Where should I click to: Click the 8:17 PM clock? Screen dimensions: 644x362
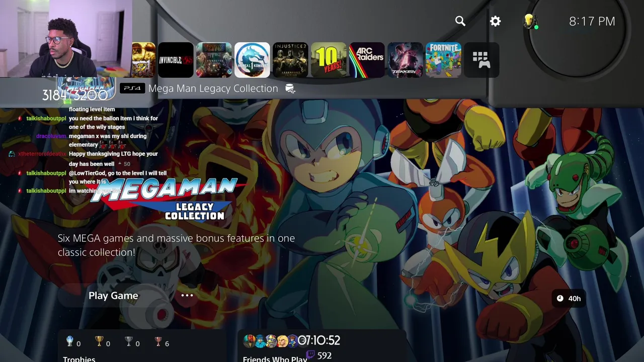592,21
